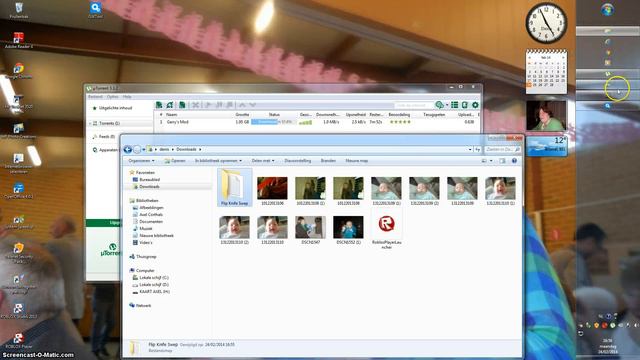
Task: Click Nieuwe map in Explorer toolbar
Action: click(x=357, y=161)
